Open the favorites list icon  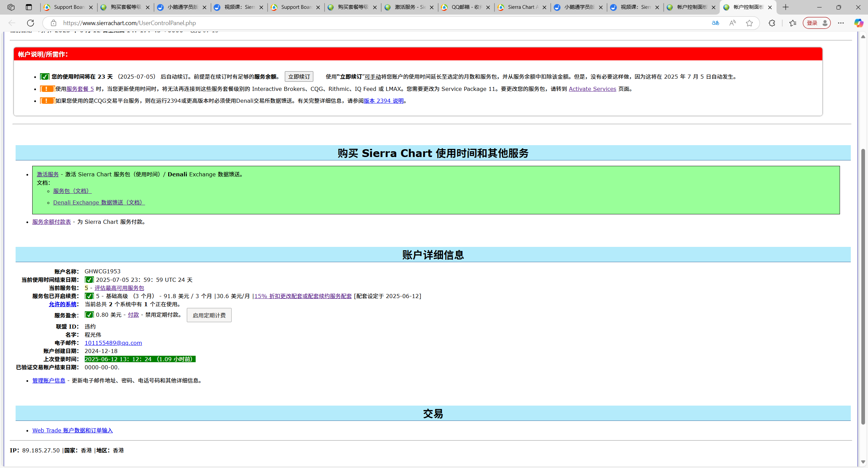(x=793, y=23)
